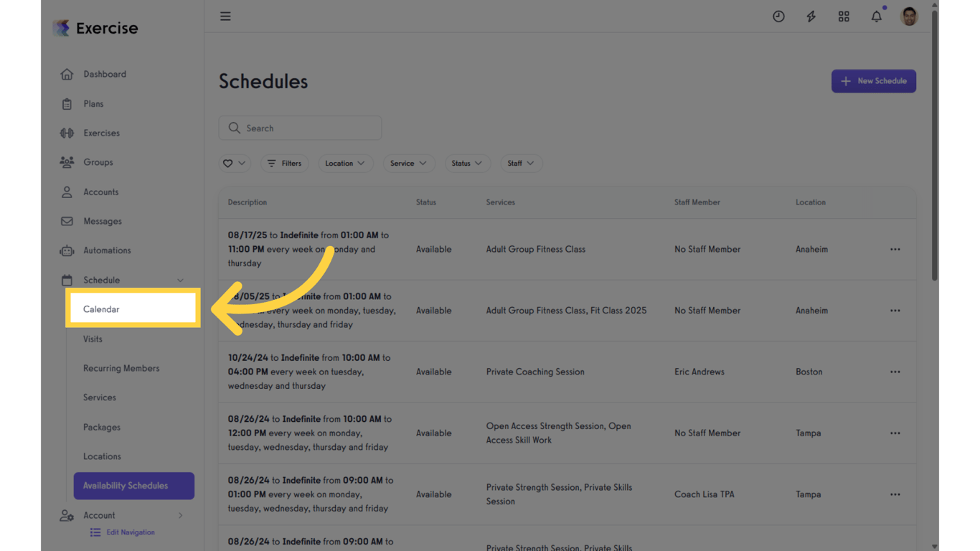Open the Calendar menu item

[x=101, y=309]
